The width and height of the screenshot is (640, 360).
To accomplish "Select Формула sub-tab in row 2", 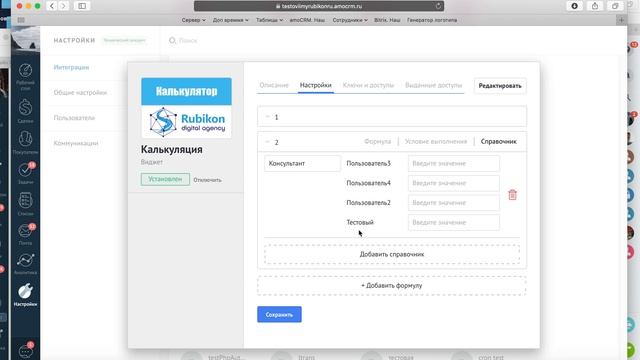I will tap(377, 142).
